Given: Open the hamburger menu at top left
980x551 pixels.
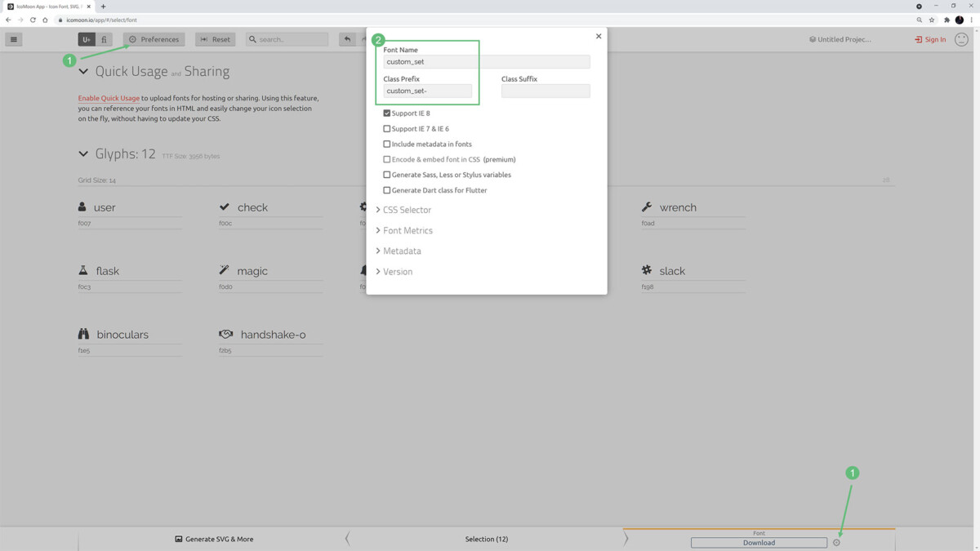Looking at the screenshot, I should (13, 38).
